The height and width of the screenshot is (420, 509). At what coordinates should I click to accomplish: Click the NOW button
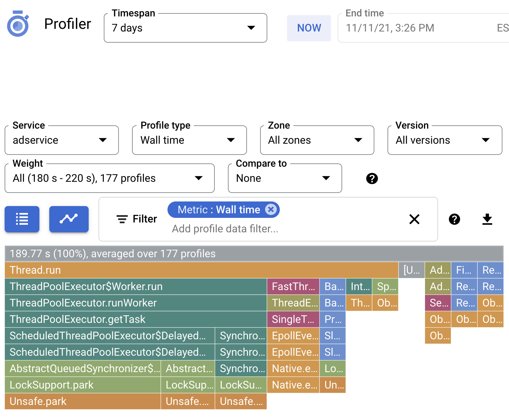[x=309, y=28]
